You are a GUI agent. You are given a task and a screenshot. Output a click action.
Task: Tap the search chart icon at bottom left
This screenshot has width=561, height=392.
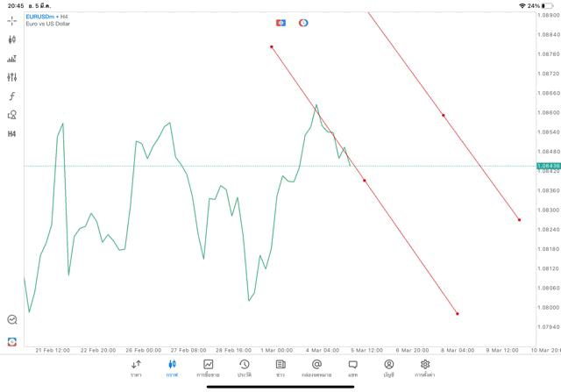[12, 320]
